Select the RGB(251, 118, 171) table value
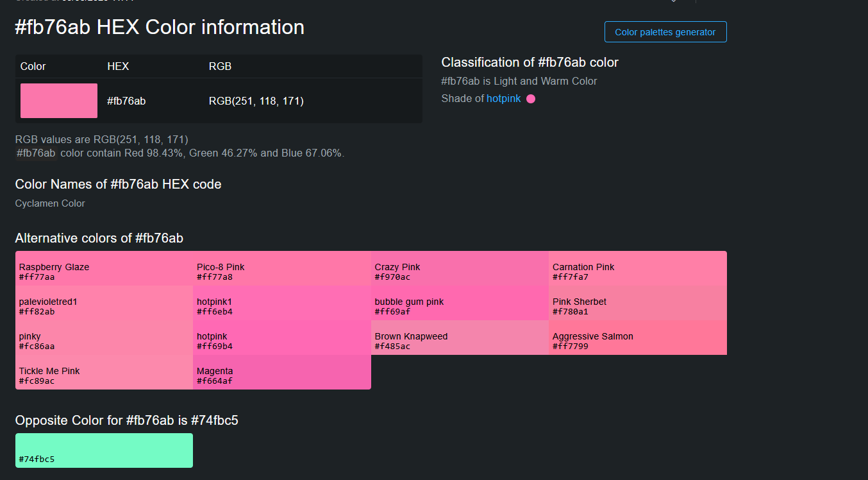 256,101
